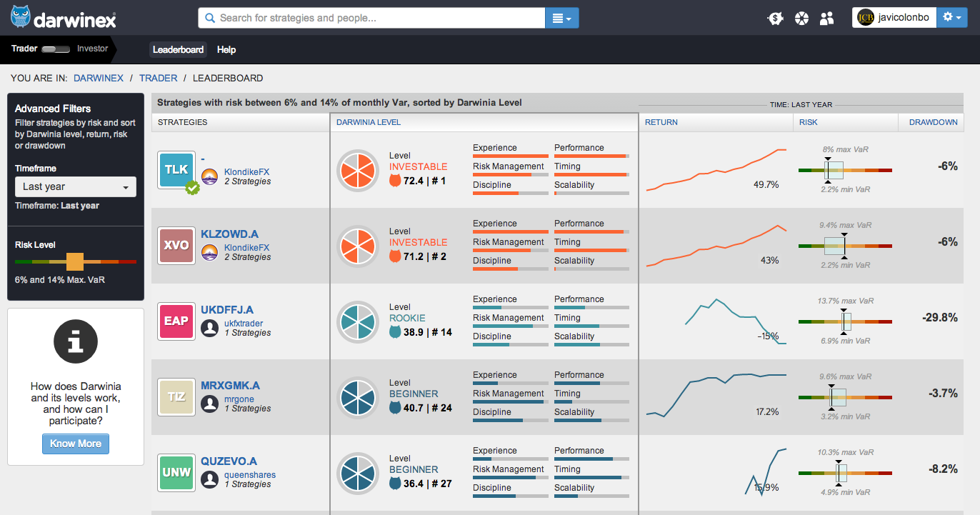Click the TLK strategy badge icon
Viewport: 980px width, 515px height.
tap(176, 170)
